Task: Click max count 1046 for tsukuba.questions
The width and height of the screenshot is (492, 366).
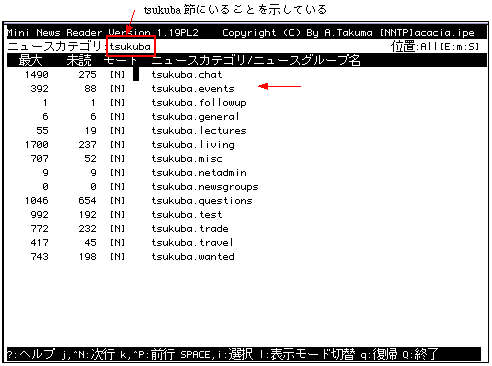Action: tap(37, 200)
